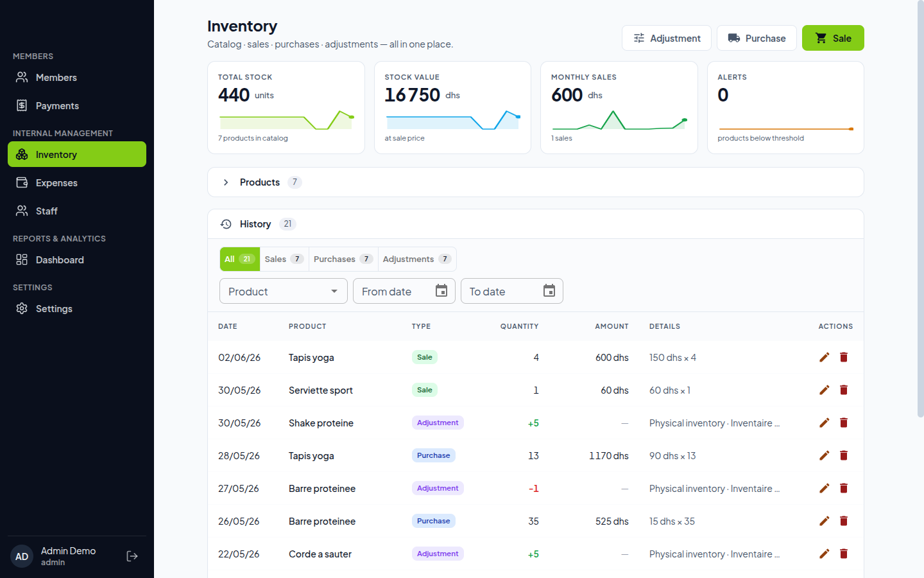The height and width of the screenshot is (578, 924).
Task: Filter history by Sales tab
Action: pos(284,259)
